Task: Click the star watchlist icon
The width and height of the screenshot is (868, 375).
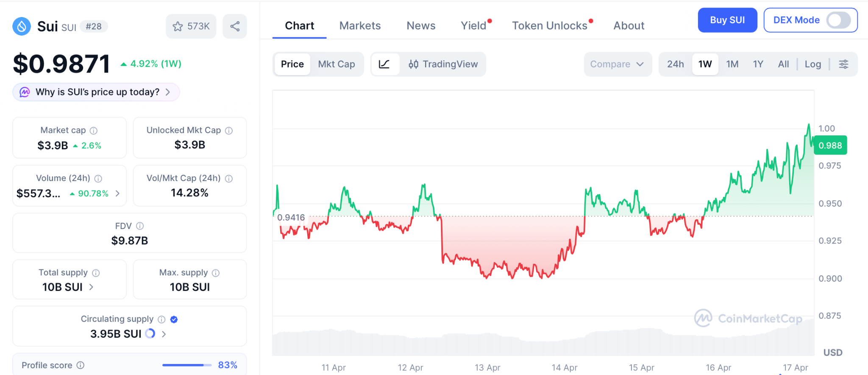Action: click(178, 27)
